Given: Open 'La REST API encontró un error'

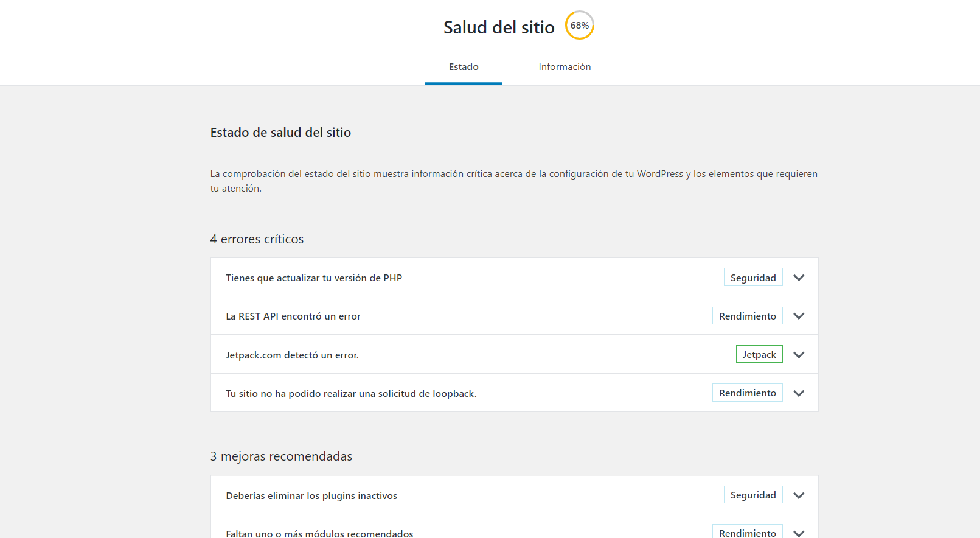Looking at the screenshot, I should 293,316.
